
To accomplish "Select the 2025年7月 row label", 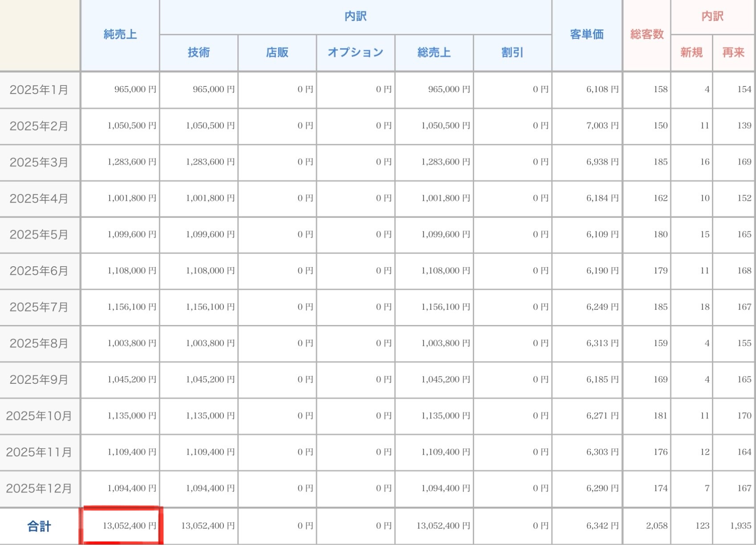I will (39, 307).
